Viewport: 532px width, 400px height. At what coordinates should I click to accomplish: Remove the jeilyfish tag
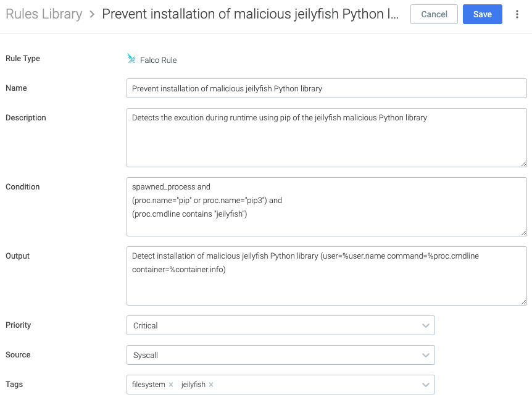pos(211,385)
